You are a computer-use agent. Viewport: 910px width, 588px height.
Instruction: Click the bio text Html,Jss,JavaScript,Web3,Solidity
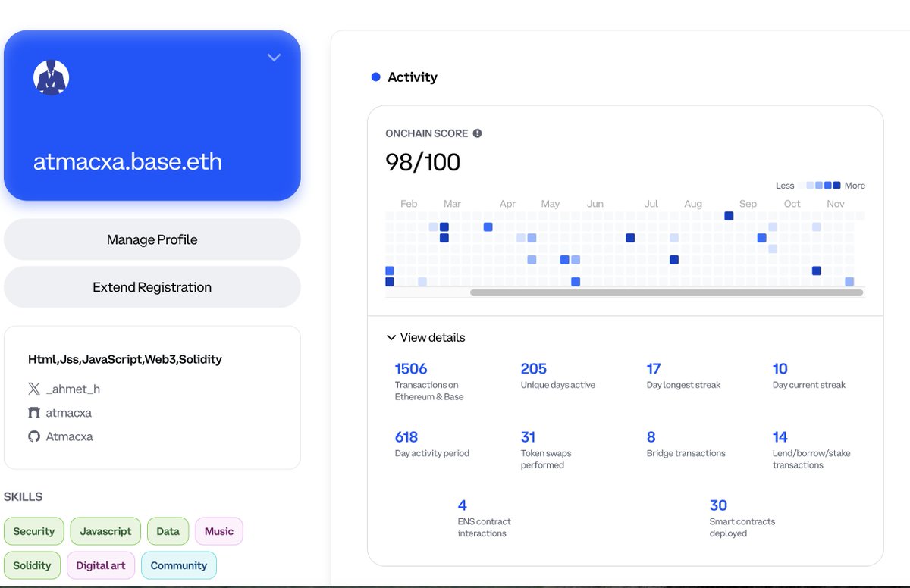click(125, 359)
